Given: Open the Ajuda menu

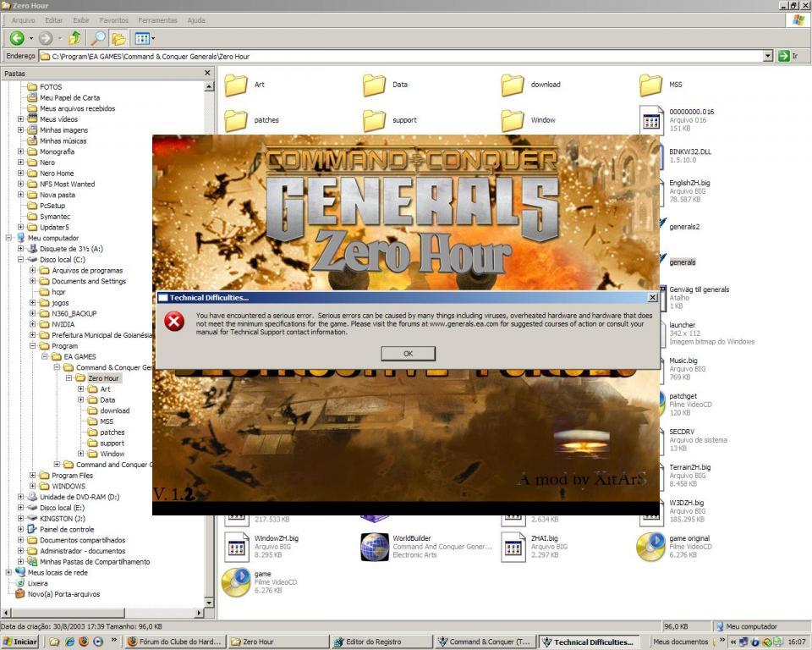Looking at the screenshot, I should [196, 20].
